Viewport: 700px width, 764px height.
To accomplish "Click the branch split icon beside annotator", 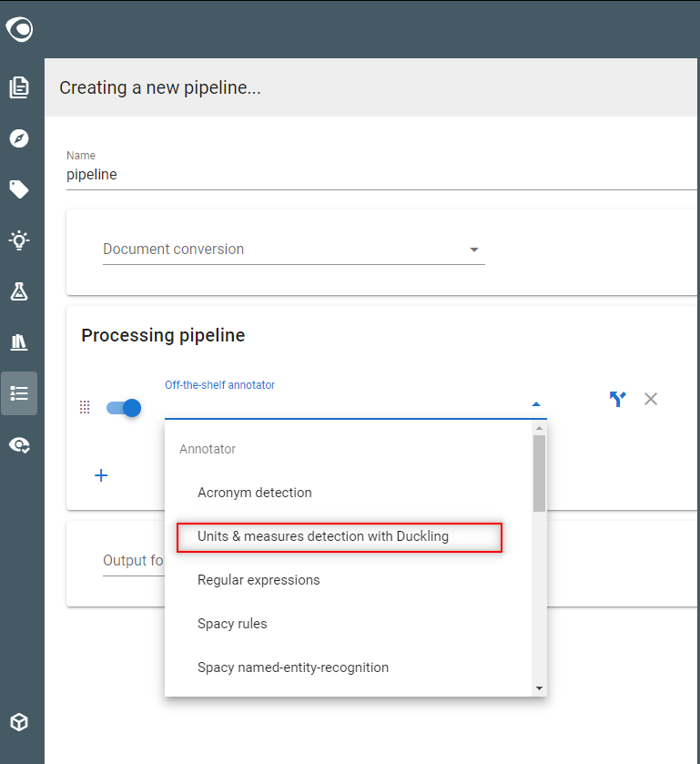I will [618, 399].
